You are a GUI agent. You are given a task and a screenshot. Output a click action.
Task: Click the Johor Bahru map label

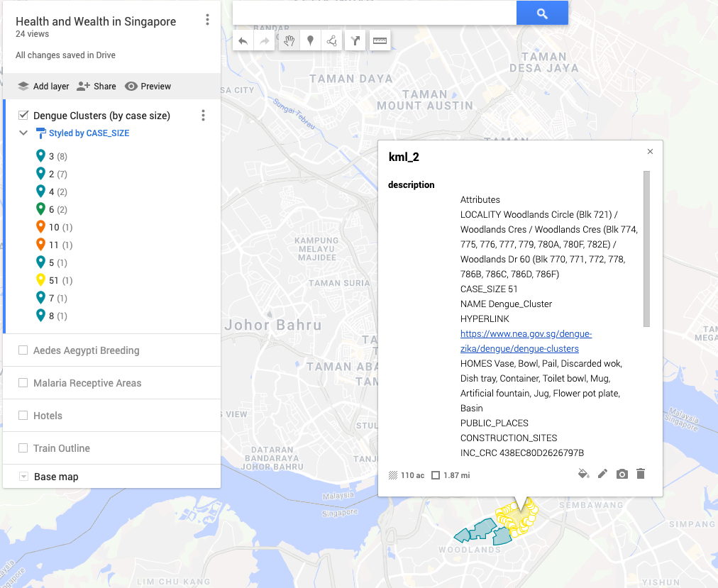click(273, 325)
